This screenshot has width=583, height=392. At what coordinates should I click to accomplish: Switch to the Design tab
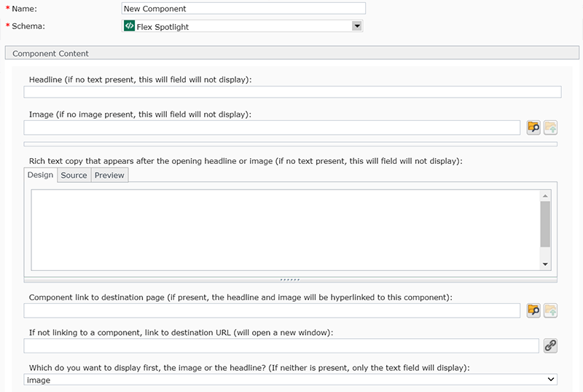click(x=41, y=175)
